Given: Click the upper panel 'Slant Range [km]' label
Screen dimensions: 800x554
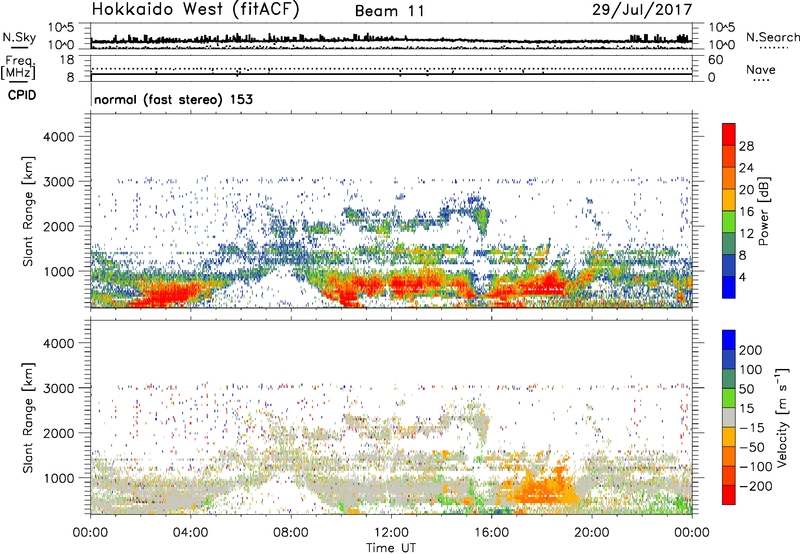Looking at the screenshot, I should click(28, 211).
